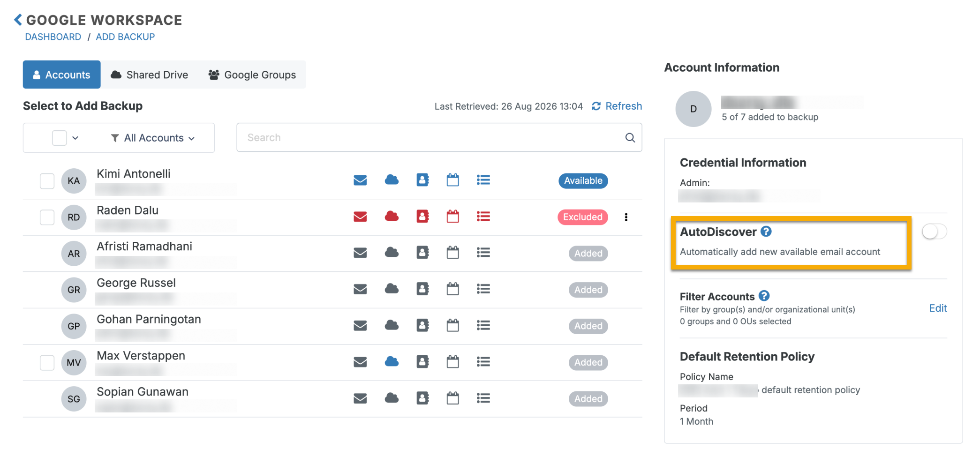
Task: Click the '0 groups and 0 OUs selected' text
Action: [735, 322]
